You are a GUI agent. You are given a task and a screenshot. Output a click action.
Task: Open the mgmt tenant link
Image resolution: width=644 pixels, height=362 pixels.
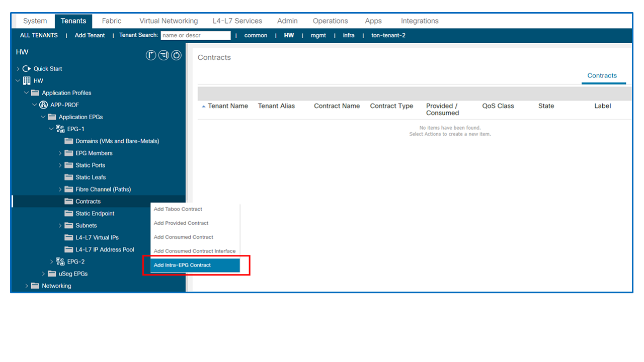[318, 36]
